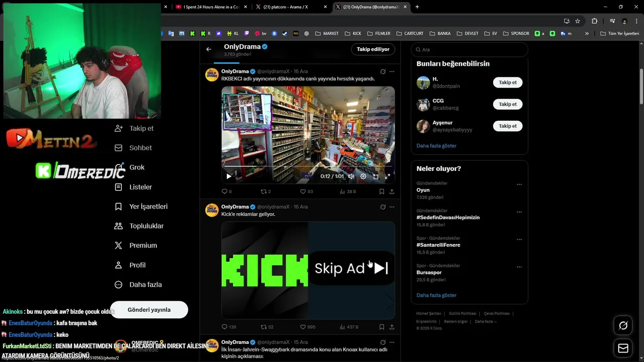Bookmark the Kick reklamlar post
This screenshot has width=644, height=362.
[x=382, y=327]
